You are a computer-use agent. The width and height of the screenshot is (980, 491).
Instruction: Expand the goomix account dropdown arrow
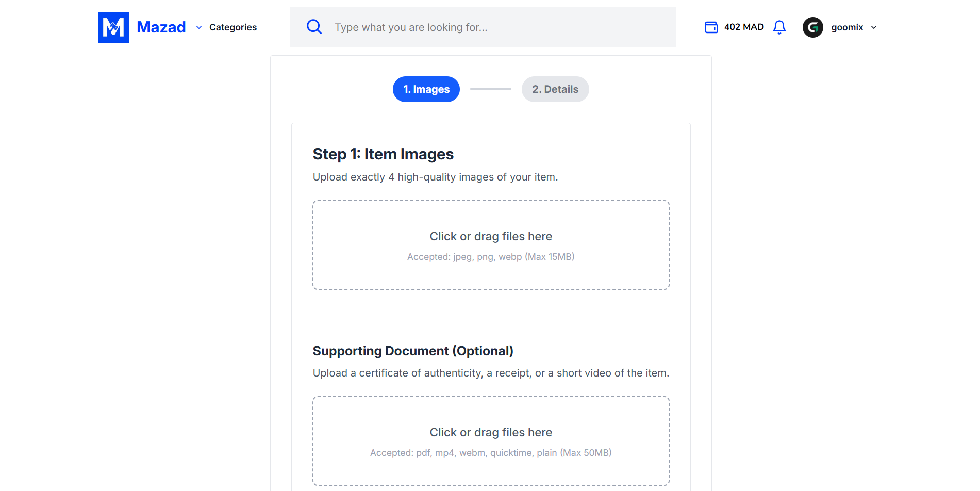tap(874, 27)
